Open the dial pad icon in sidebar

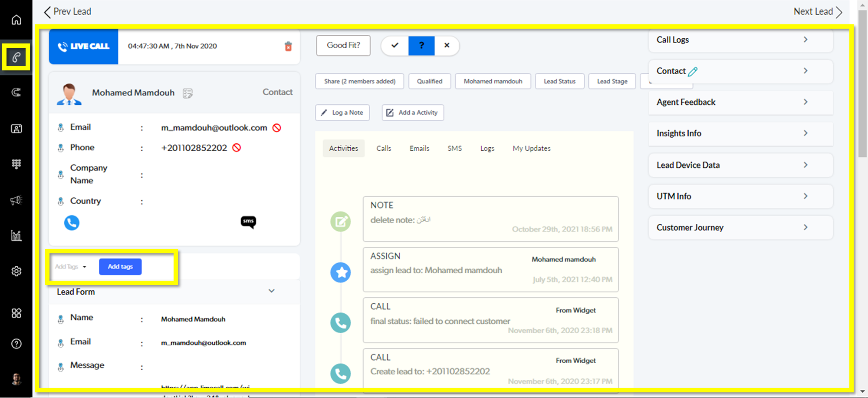click(16, 164)
